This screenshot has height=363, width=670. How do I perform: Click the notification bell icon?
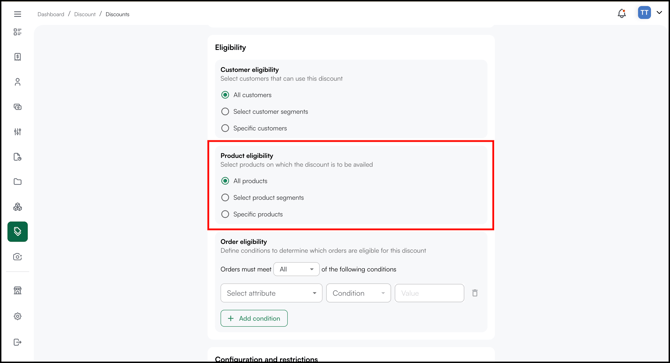(622, 13)
